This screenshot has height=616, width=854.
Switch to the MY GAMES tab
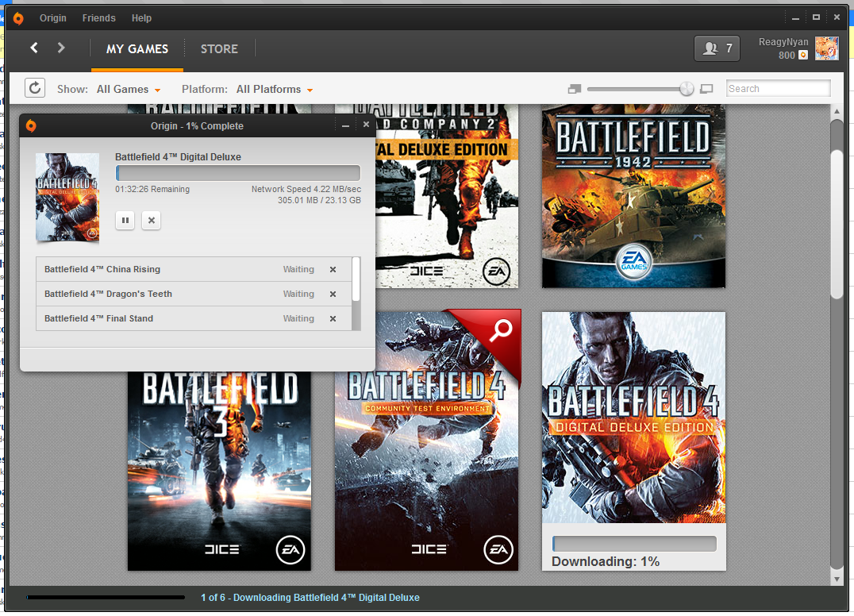click(137, 49)
